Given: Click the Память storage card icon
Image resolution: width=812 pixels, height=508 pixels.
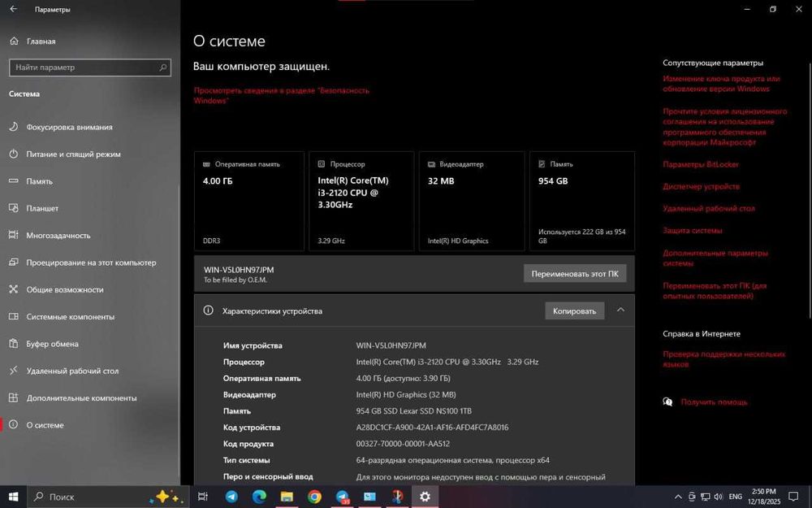Looking at the screenshot, I should 542,164.
